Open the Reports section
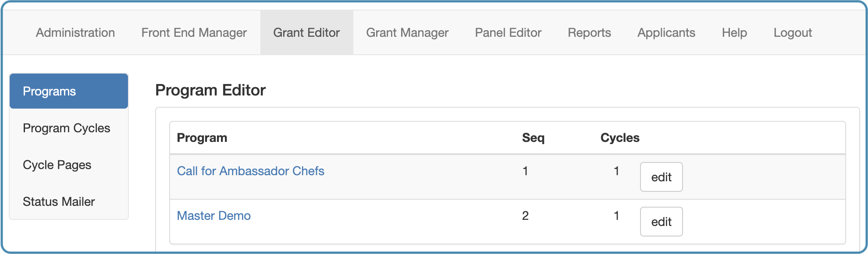Image resolution: width=868 pixels, height=254 pixels. [x=589, y=33]
